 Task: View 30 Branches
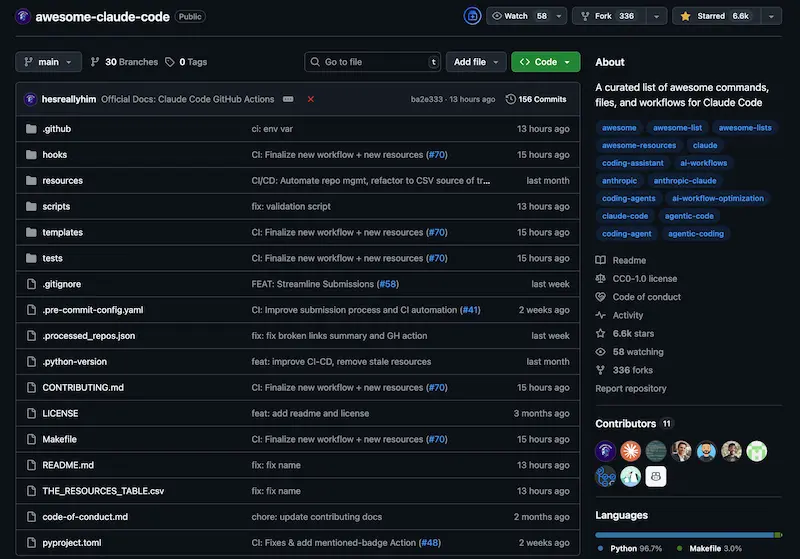click(124, 62)
